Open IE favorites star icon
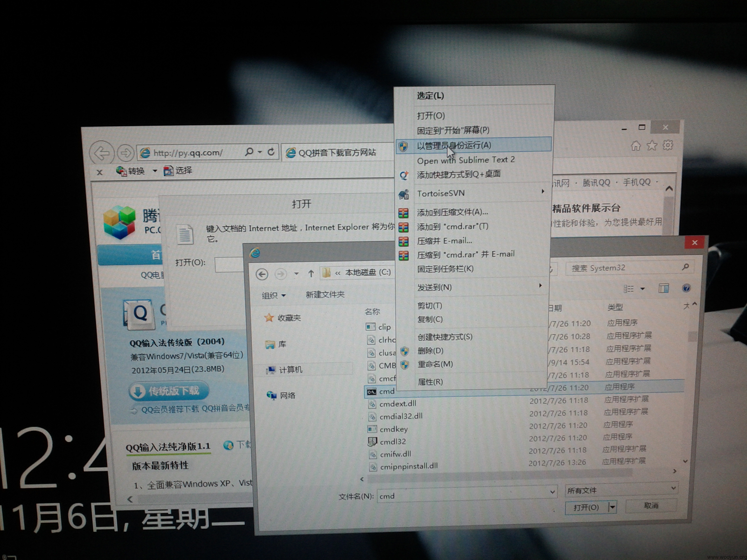The width and height of the screenshot is (747, 560). pos(652,146)
